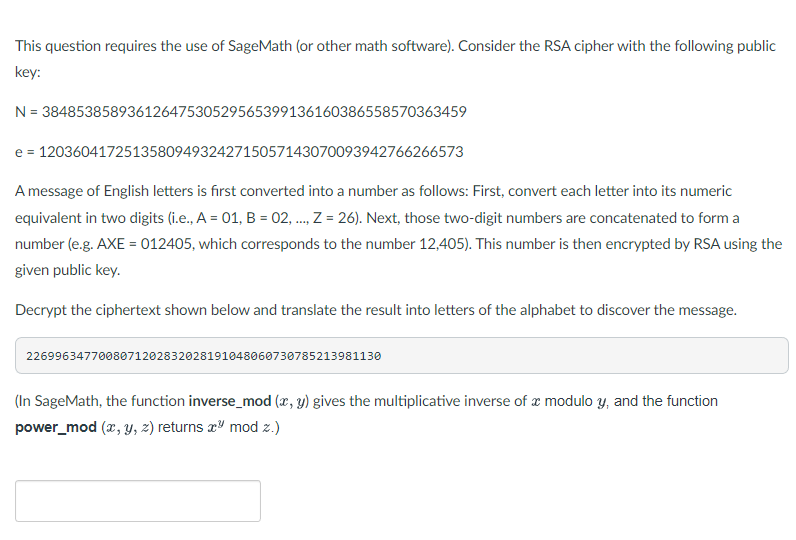Click the bold power_mod function name

[x=56, y=427]
